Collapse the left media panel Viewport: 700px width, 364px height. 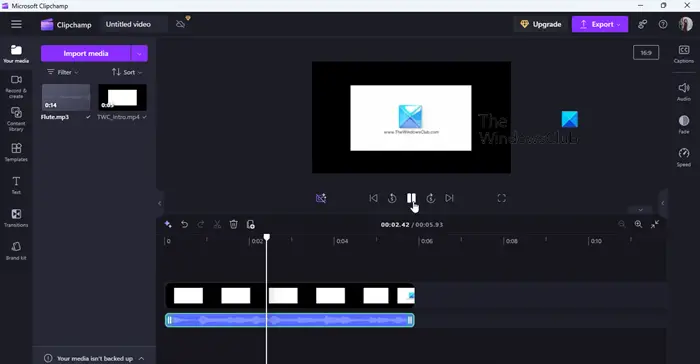(160, 203)
